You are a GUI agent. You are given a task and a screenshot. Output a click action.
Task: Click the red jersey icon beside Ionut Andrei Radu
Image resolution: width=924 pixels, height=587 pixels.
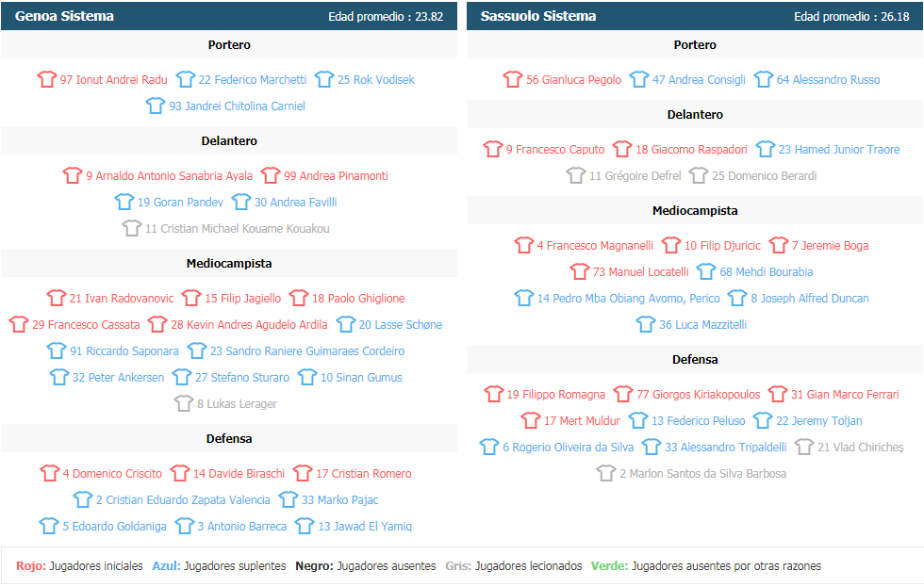click(46, 79)
